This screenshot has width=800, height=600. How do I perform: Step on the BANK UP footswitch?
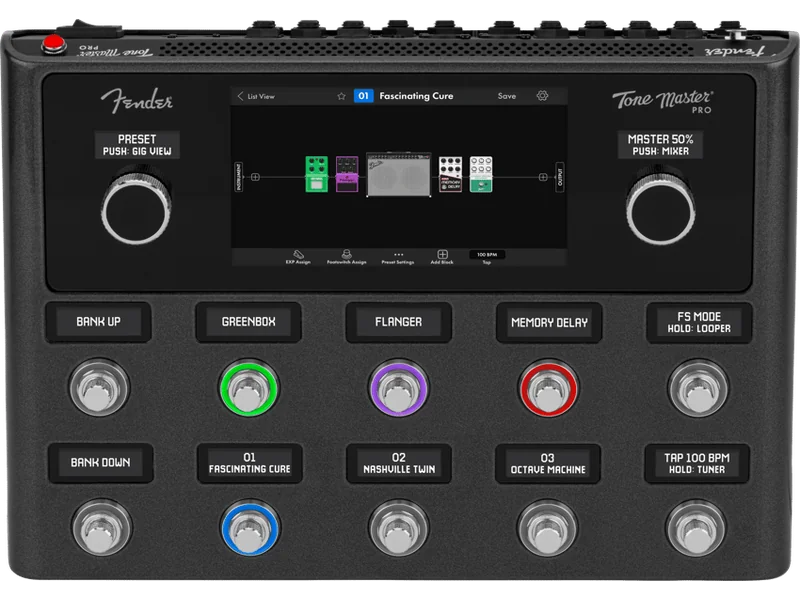[99, 387]
